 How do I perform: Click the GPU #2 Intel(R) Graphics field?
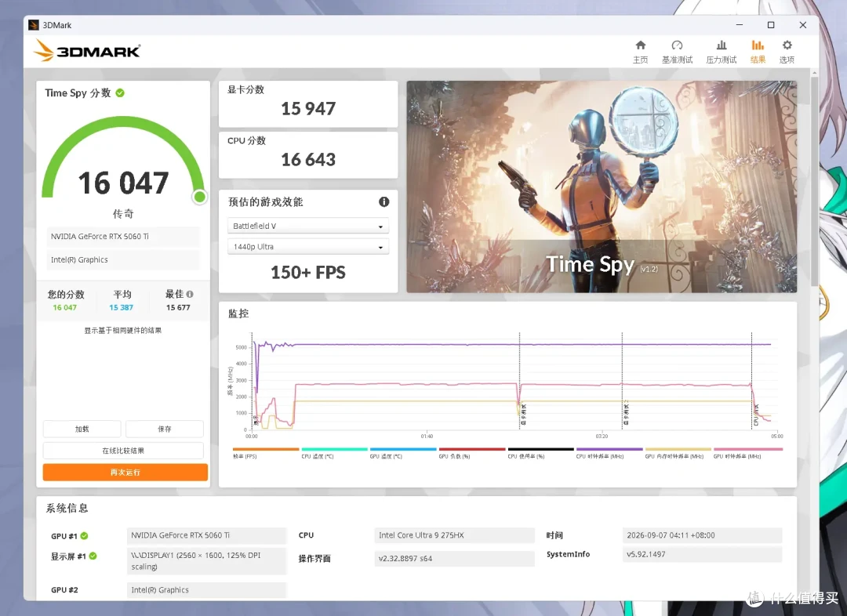tap(205, 589)
